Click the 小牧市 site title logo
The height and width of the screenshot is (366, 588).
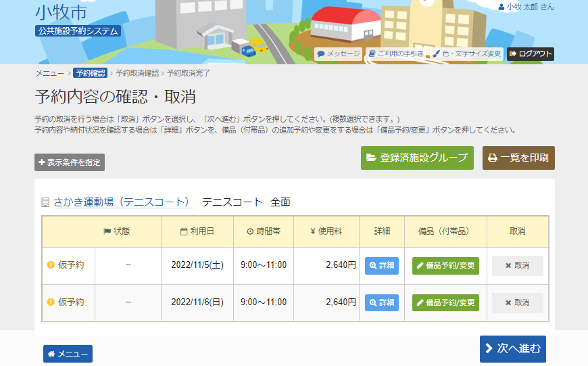point(61,12)
